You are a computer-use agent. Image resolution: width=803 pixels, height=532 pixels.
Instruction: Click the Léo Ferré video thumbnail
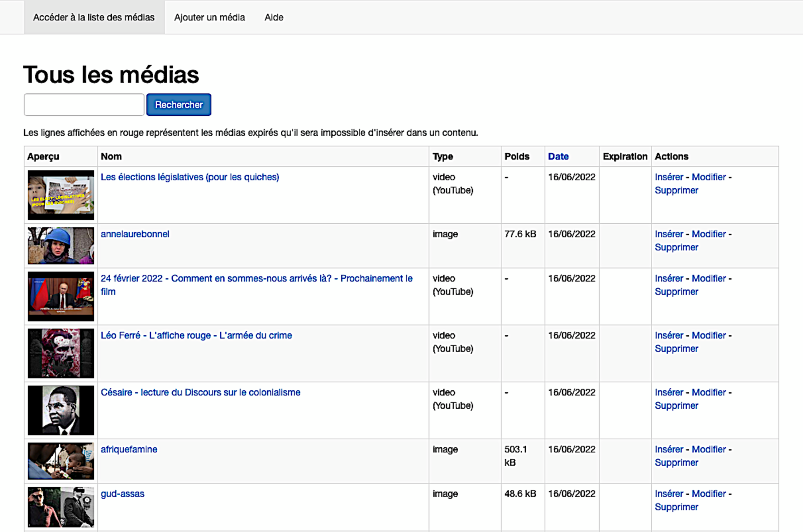pos(61,353)
